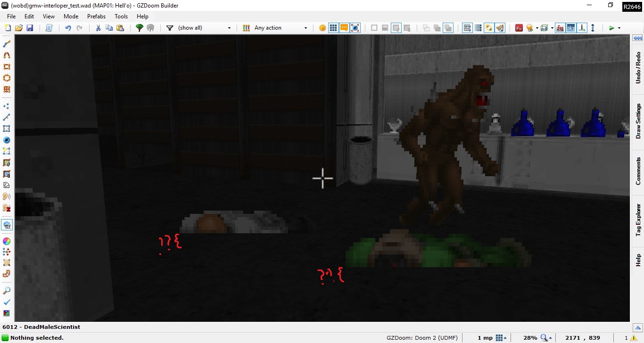Select Draw Curve mode

(7, 55)
